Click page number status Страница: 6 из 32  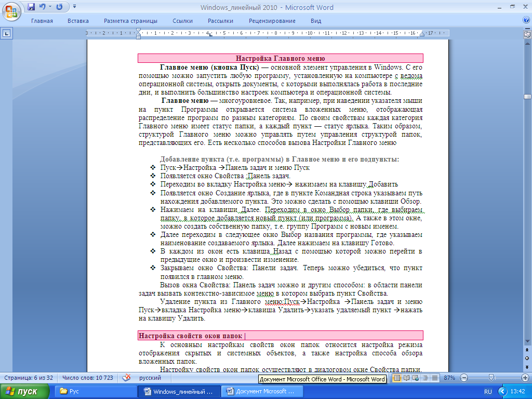29,378
